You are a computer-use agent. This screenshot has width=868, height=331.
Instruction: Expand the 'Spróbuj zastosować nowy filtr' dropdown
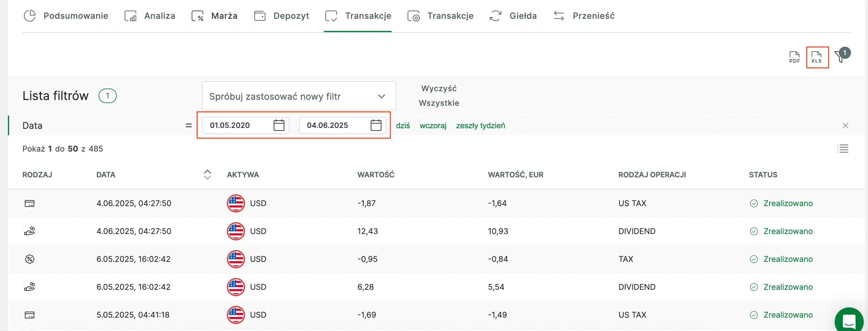[x=298, y=96]
